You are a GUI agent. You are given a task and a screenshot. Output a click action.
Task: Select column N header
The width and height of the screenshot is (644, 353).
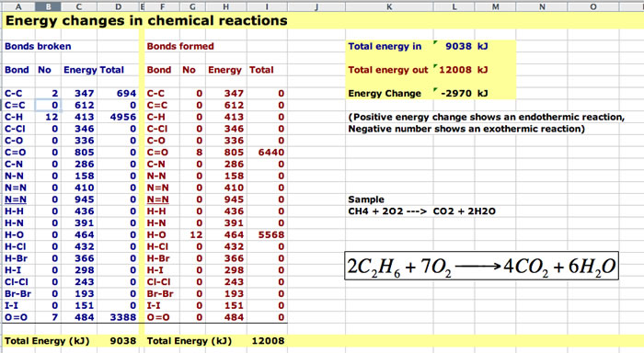click(542, 6)
